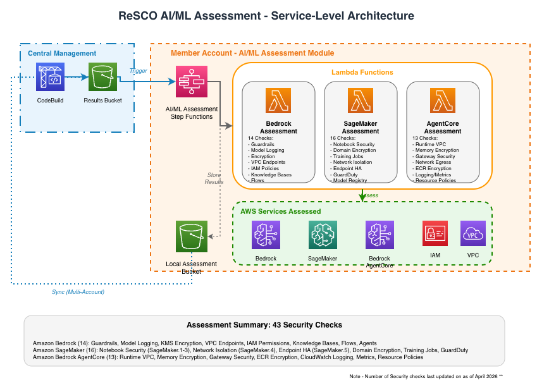Click the Guardrails check item
Screen dimensions: 537x392
262,145
